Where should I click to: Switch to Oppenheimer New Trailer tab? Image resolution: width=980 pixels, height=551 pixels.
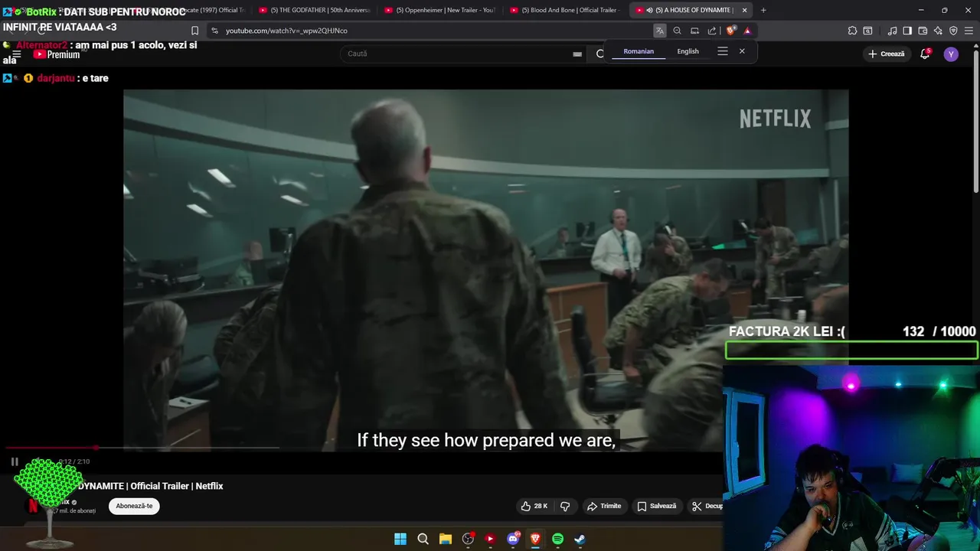(439, 10)
